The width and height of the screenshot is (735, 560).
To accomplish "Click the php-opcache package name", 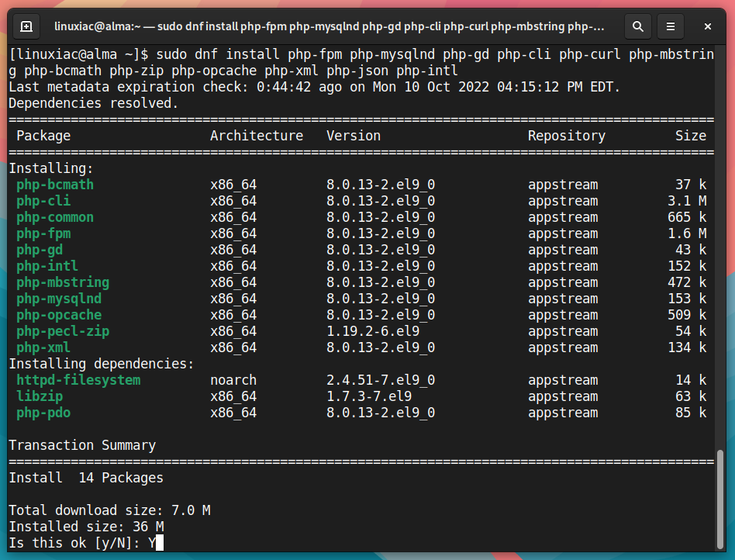I will [59, 315].
